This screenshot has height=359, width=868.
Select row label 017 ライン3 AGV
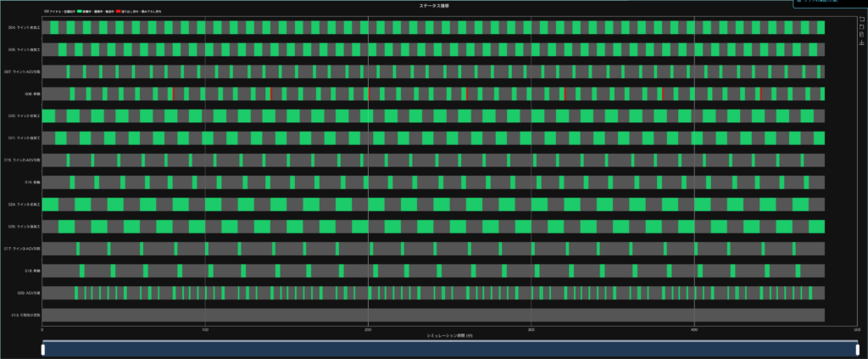[x=23, y=249]
